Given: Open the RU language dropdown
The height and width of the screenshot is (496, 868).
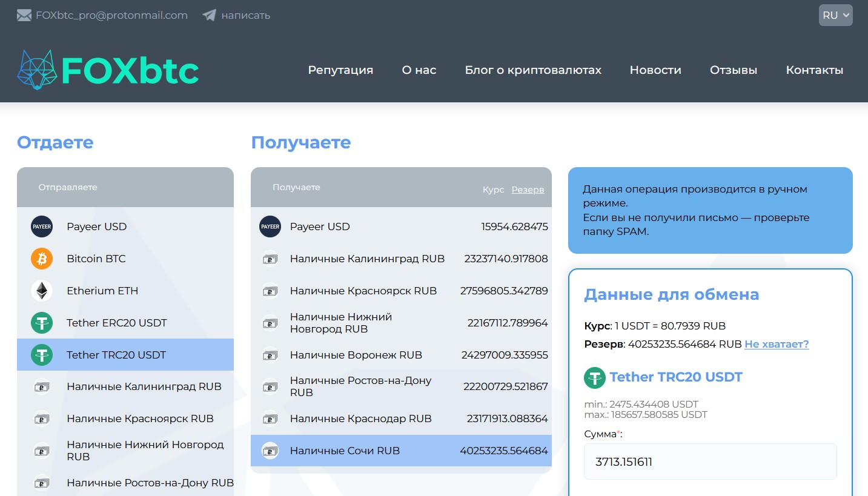Looking at the screenshot, I should (x=836, y=15).
